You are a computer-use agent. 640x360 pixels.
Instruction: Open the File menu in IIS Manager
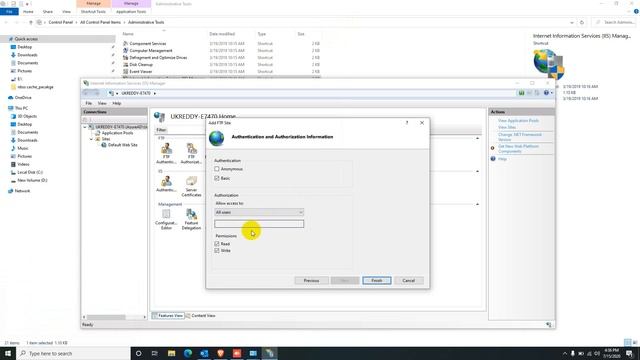[89, 104]
